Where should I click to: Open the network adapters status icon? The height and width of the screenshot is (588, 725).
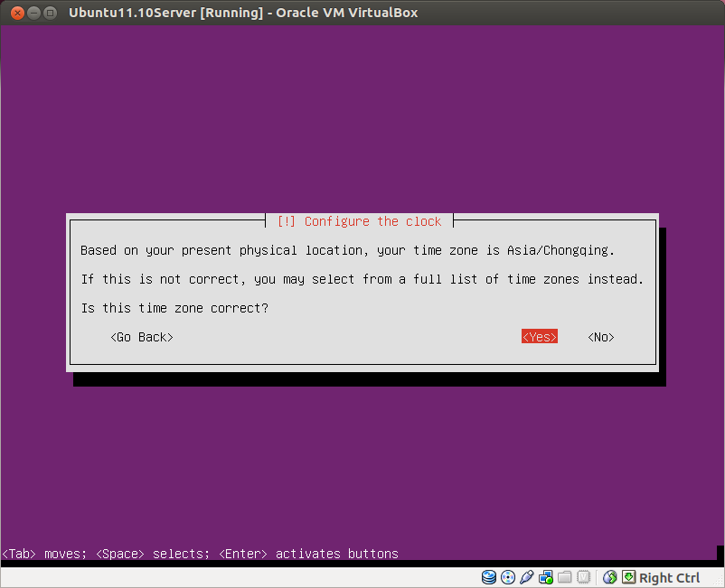point(546,577)
